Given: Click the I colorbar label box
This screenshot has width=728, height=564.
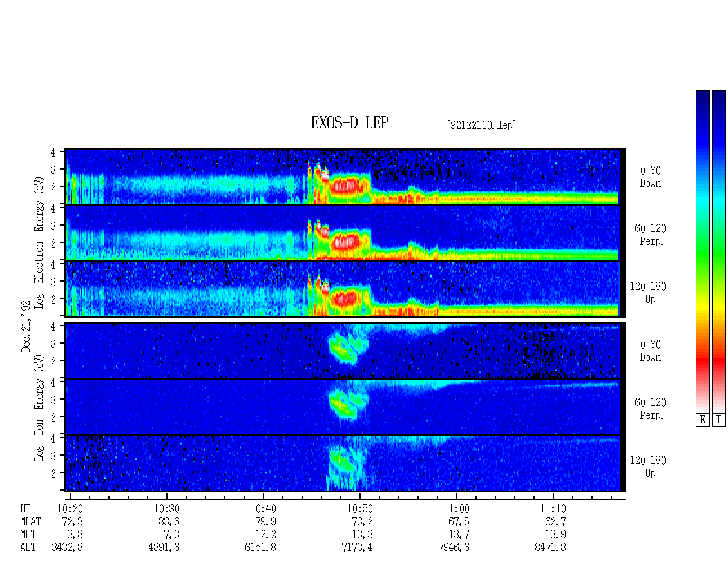Looking at the screenshot, I should coord(719,420).
